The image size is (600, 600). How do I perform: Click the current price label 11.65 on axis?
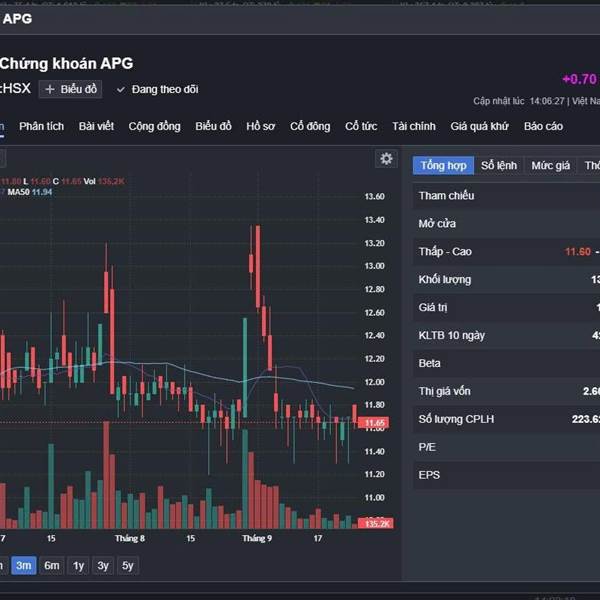click(373, 423)
